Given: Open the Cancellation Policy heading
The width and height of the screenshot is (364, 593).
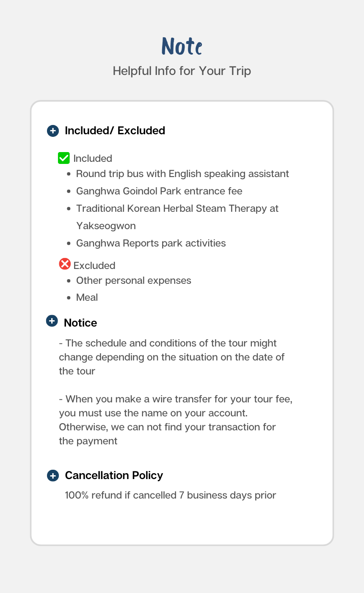Looking at the screenshot, I should pos(114,475).
